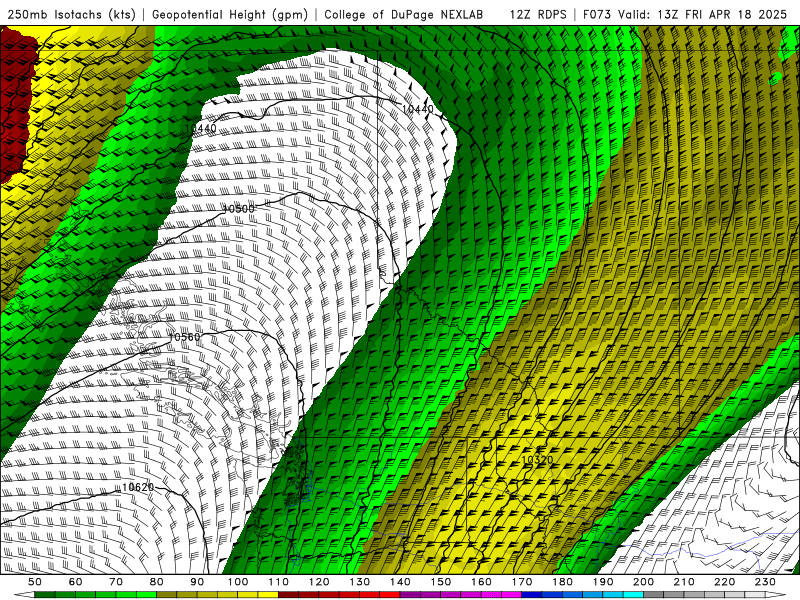Click the "12Z RDPS" model run label
The width and height of the screenshot is (800, 600).
point(538,14)
